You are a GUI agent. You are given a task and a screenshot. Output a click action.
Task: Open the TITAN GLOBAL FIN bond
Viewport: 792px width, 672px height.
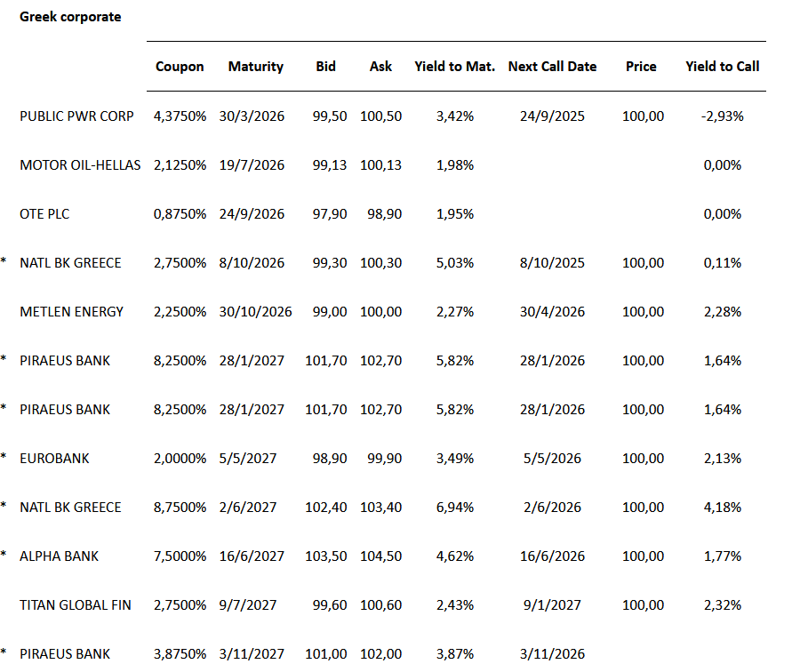click(76, 605)
